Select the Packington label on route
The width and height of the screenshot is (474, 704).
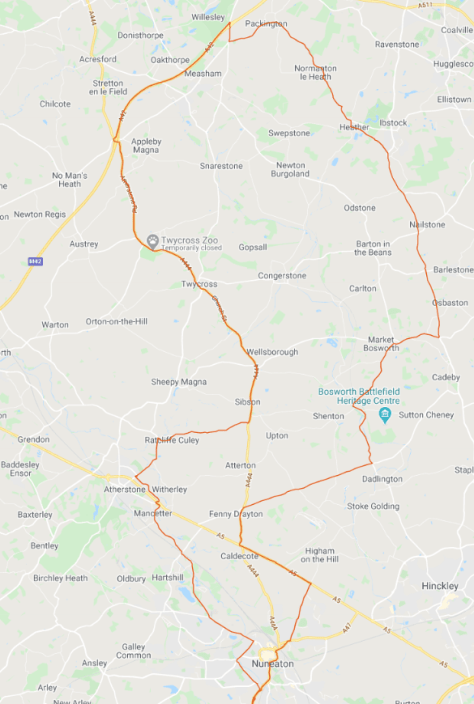pyautogui.click(x=266, y=24)
